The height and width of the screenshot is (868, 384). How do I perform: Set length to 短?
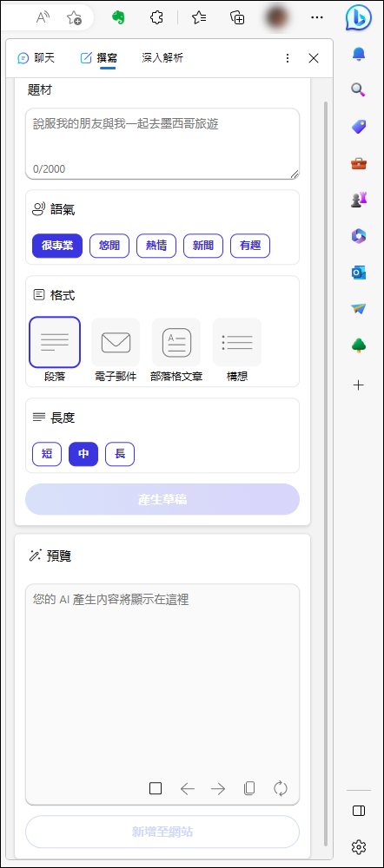47,454
